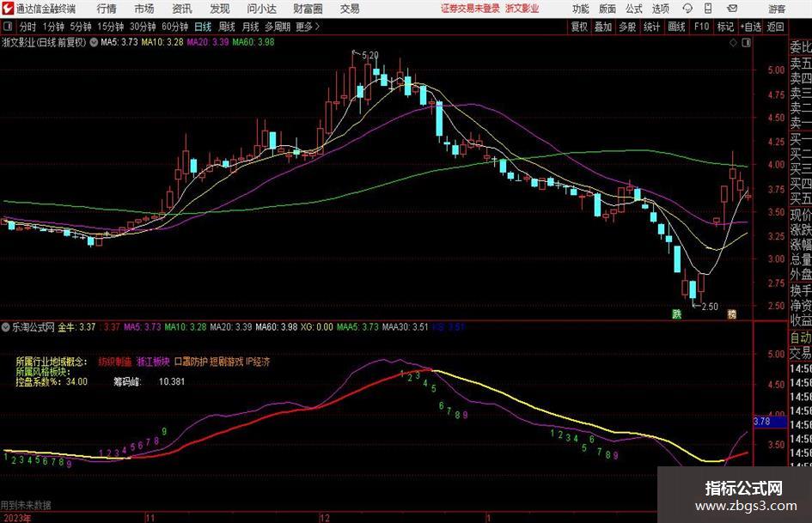Click the 筹码峰 10.381 value
Screen dimensions: 812x523
[150, 381]
